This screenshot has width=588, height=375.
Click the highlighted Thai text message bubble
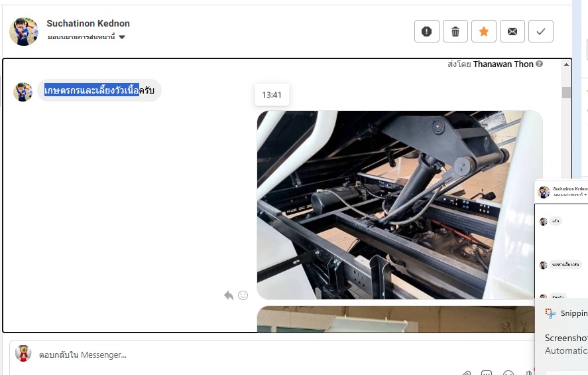tap(99, 90)
